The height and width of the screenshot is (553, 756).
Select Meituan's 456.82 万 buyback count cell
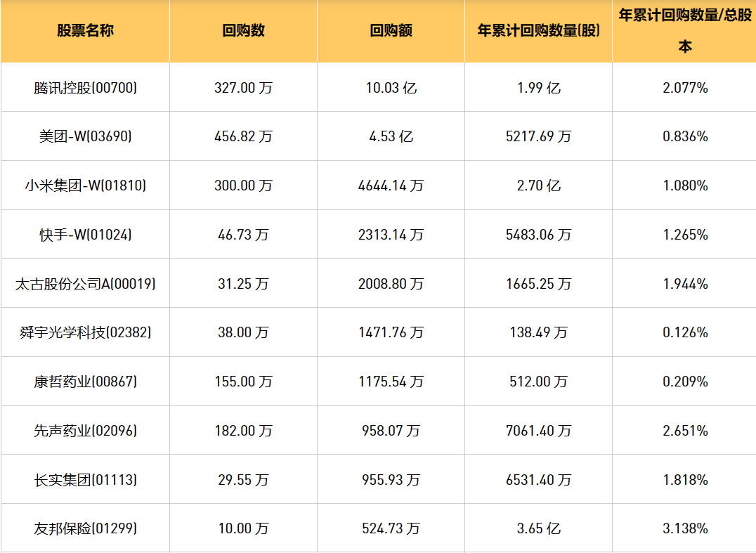point(243,136)
